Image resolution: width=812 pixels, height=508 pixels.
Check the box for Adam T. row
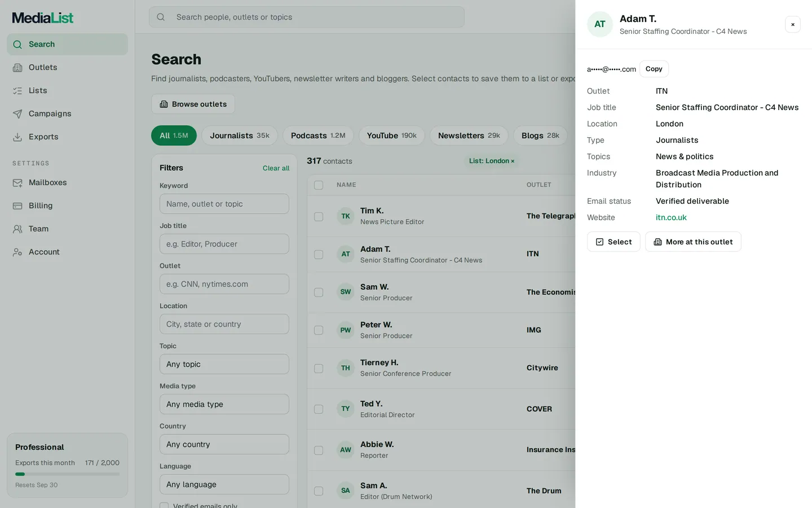(x=319, y=255)
